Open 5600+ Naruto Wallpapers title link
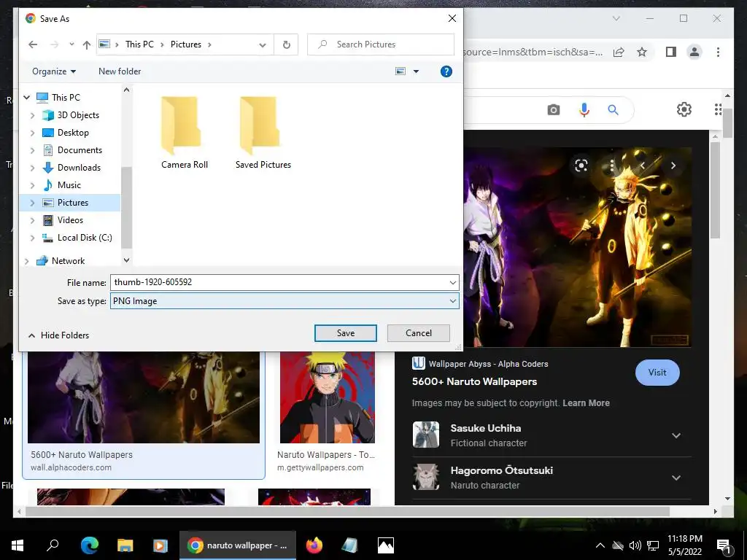 (x=474, y=382)
